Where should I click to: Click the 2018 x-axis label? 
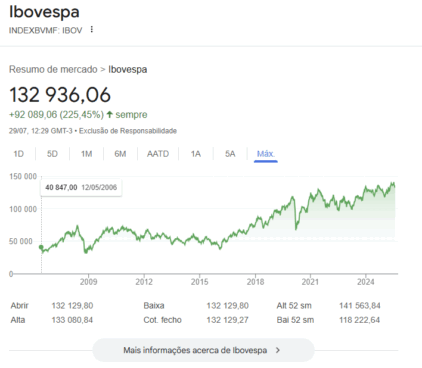(255, 282)
